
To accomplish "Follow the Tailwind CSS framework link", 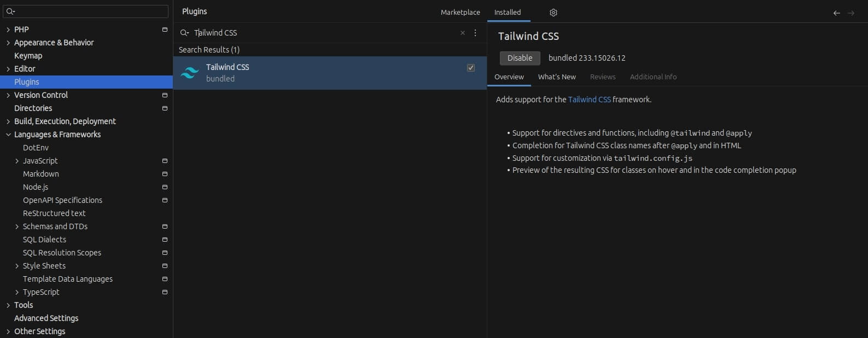I will pos(590,100).
